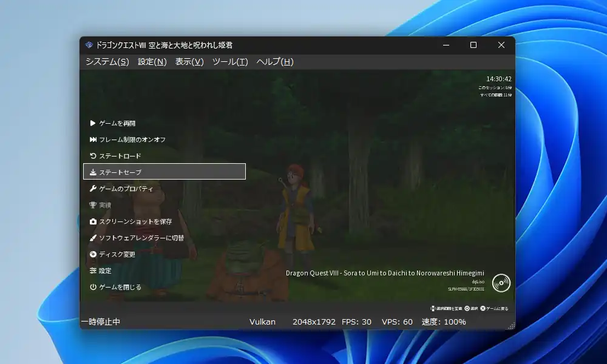This screenshot has width=607, height=364.
Task: Save a screenshot with the camera item
Action: (135, 221)
